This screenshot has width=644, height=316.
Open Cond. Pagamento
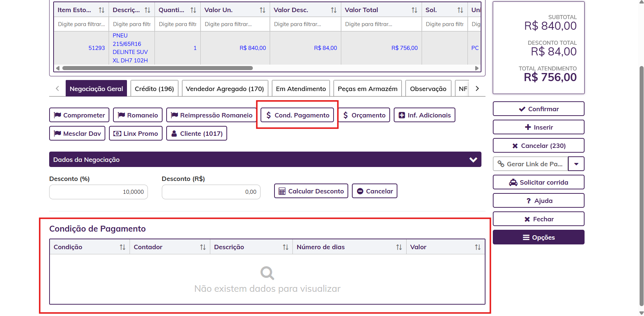coord(297,115)
